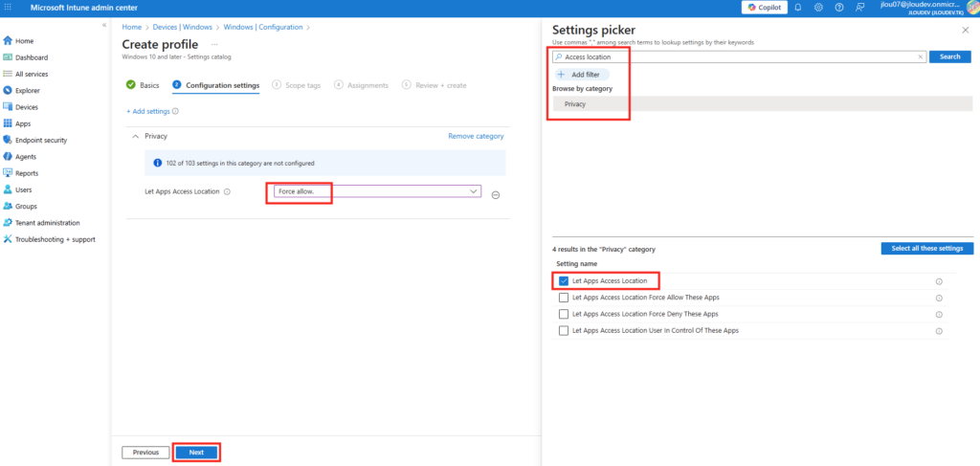Click the Remove category link

pyautogui.click(x=476, y=136)
